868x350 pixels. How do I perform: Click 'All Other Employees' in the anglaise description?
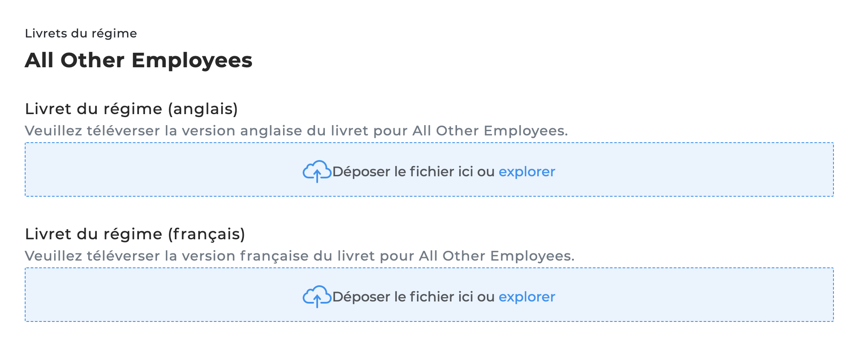point(490,131)
